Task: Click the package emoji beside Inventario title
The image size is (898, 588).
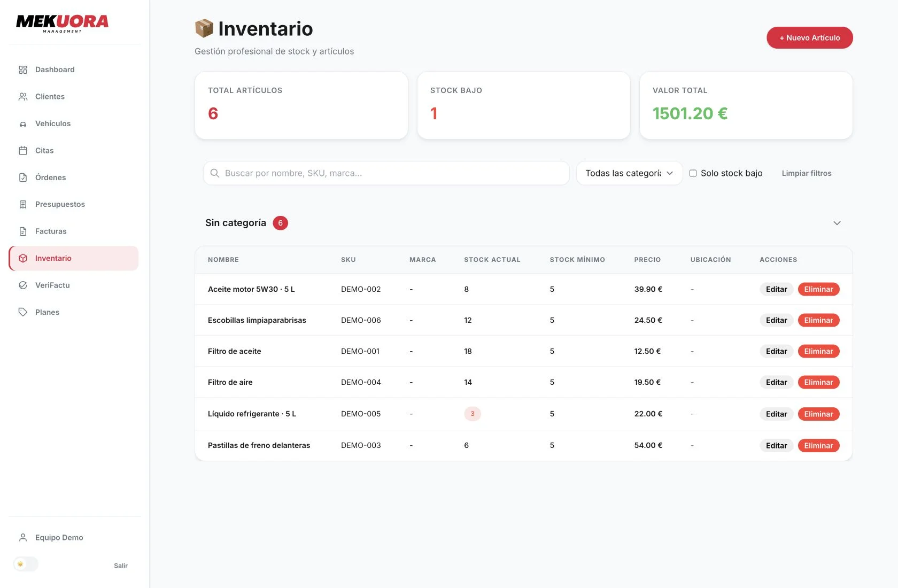Action: click(204, 28)
